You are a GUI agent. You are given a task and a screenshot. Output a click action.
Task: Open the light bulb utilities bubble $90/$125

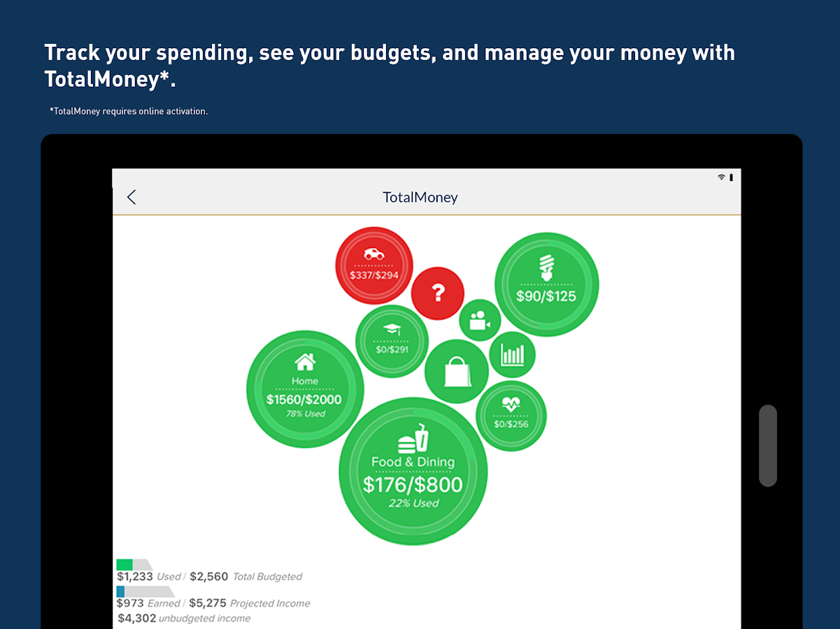click(x=547, y=284)
